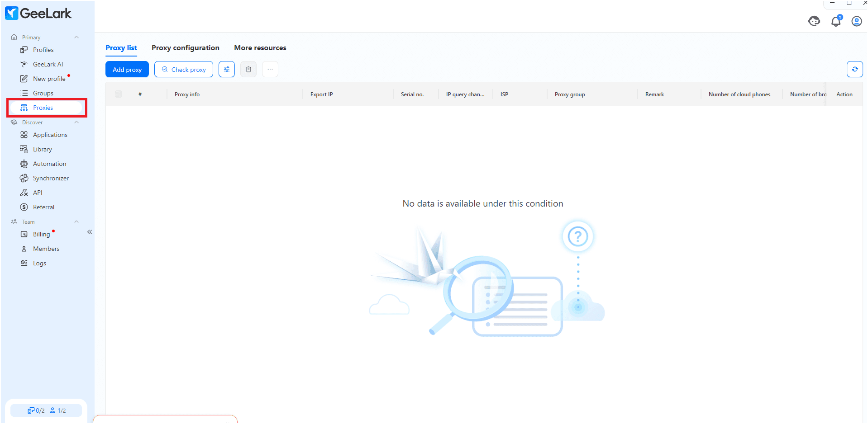Click the filter settings icon button
The image size is (868, 424).
point(226,69)
